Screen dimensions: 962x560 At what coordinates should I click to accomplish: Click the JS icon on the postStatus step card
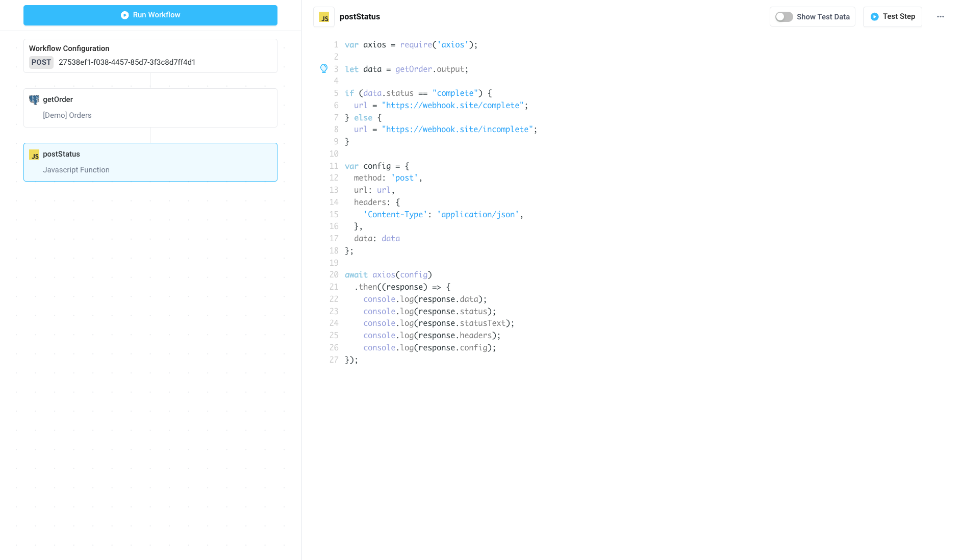click(35, 154)
